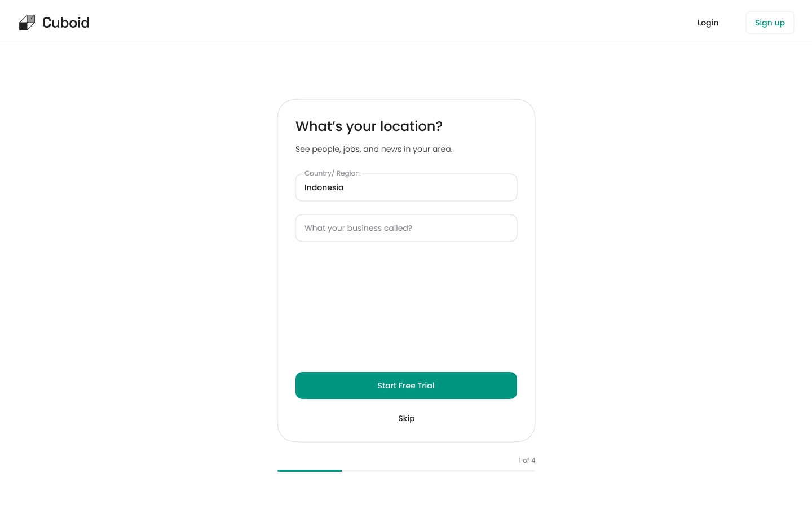Click the unfilled gray progress track
Image resolution: width=812 pixels, height=508 pixels.
[438, 471]
